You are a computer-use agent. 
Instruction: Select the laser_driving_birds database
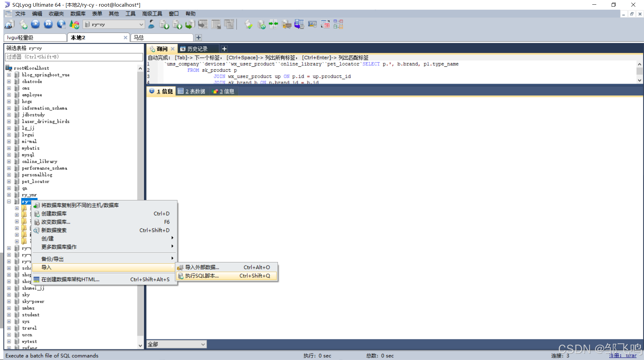pos(46,121)
